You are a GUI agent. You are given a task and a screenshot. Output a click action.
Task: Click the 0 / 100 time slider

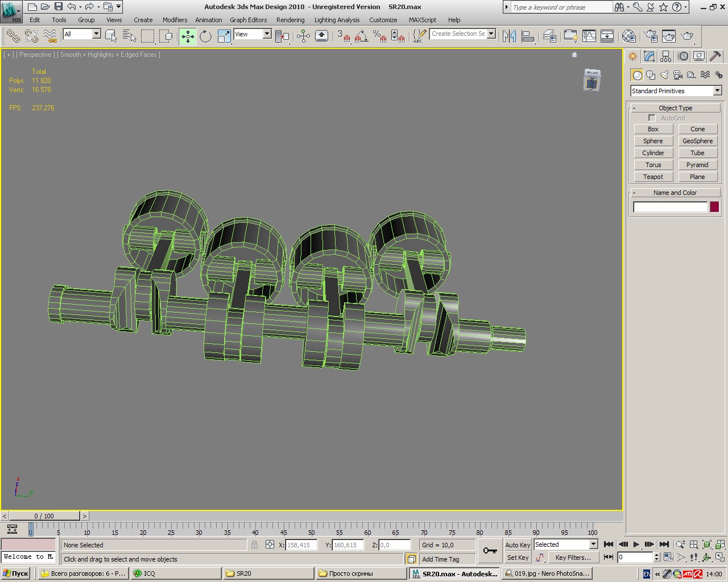[x=44, y=516]
